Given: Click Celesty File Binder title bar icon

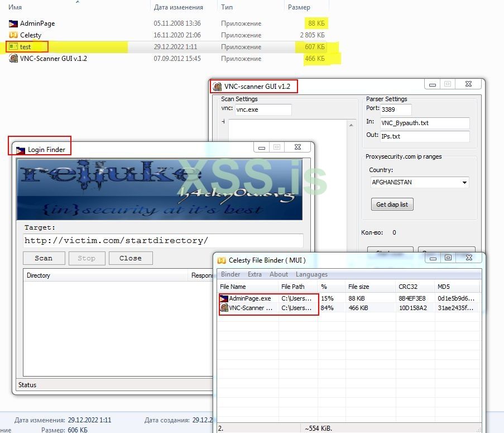Looking at the screenshot, I should pyautogui.click(x=222, y=260).
